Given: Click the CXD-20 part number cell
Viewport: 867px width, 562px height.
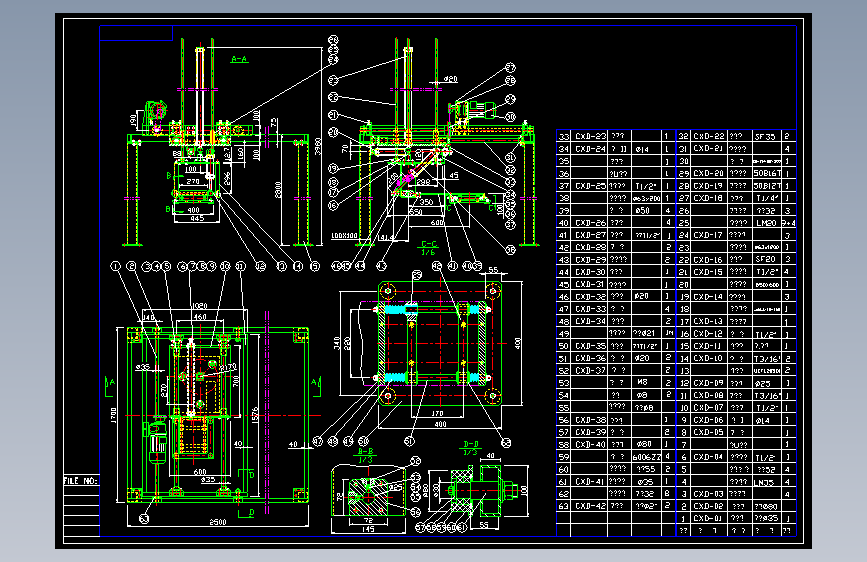Looking at the screenshot, I should click(709, 173).
